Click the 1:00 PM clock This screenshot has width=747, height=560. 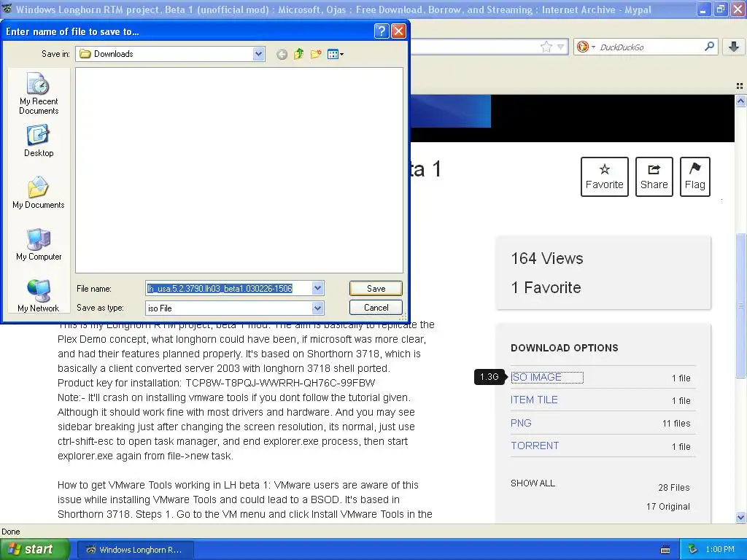[x=720, y=550]
